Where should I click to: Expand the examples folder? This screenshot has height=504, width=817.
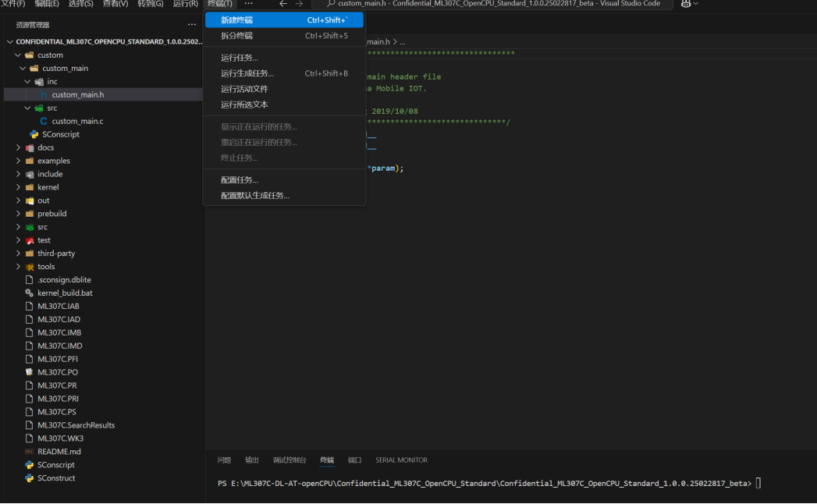coord(18,161)
